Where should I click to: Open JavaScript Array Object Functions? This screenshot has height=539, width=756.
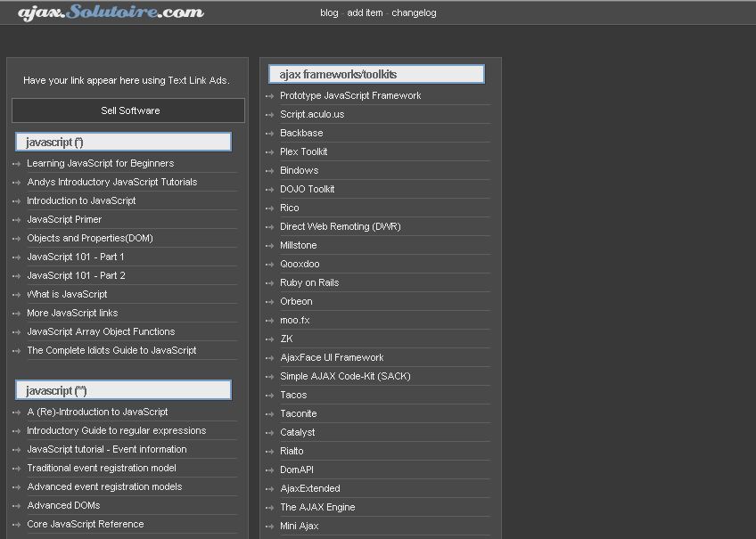101,332
